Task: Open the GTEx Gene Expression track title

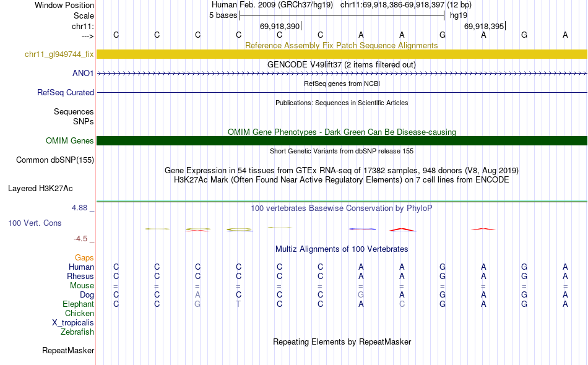Action: (x=342, y=171)
